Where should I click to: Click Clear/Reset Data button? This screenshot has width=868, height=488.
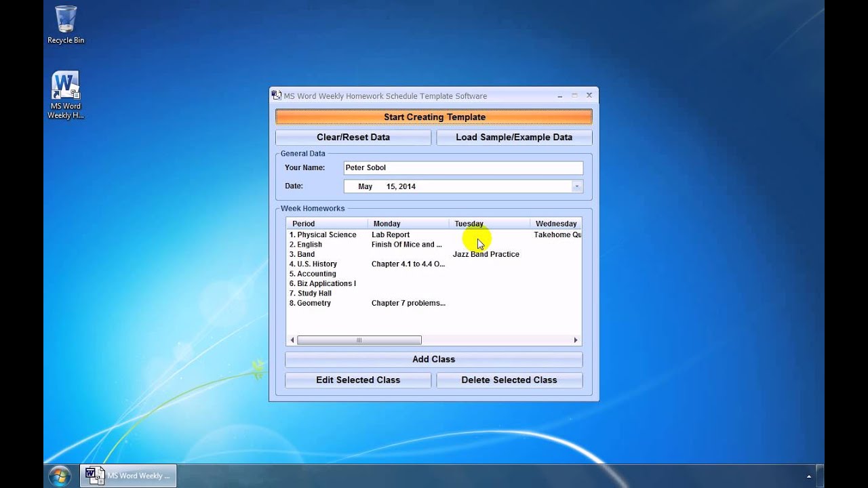(353, 137)
